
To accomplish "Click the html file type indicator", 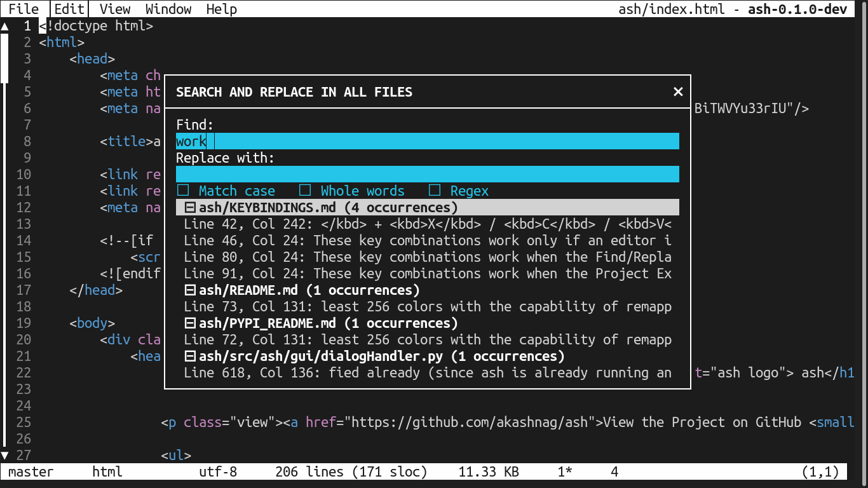I will pos(107,472).
